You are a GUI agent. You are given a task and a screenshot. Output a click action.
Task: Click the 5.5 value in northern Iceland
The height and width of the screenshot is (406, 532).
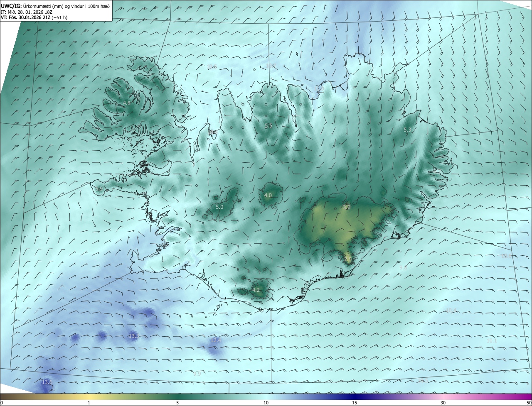point(268,126)
